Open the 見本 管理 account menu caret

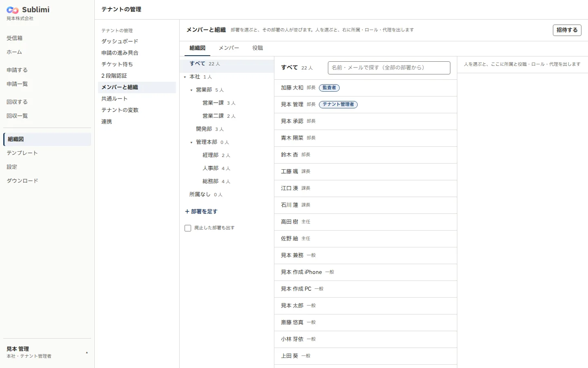(x=87, y=352)
